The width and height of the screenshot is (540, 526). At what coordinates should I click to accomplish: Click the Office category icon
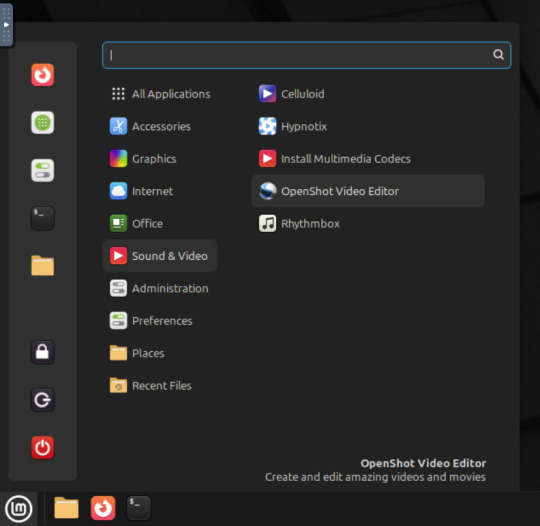point(118,223)
